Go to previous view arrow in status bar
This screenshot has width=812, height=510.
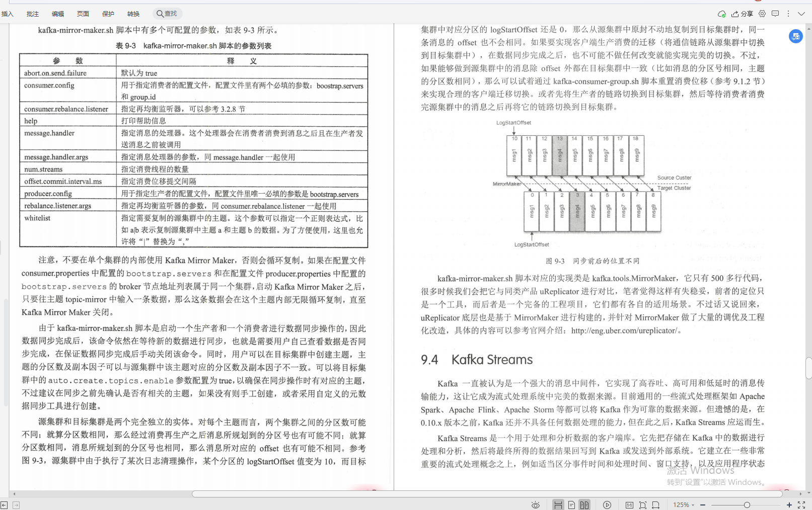[4, 505]
